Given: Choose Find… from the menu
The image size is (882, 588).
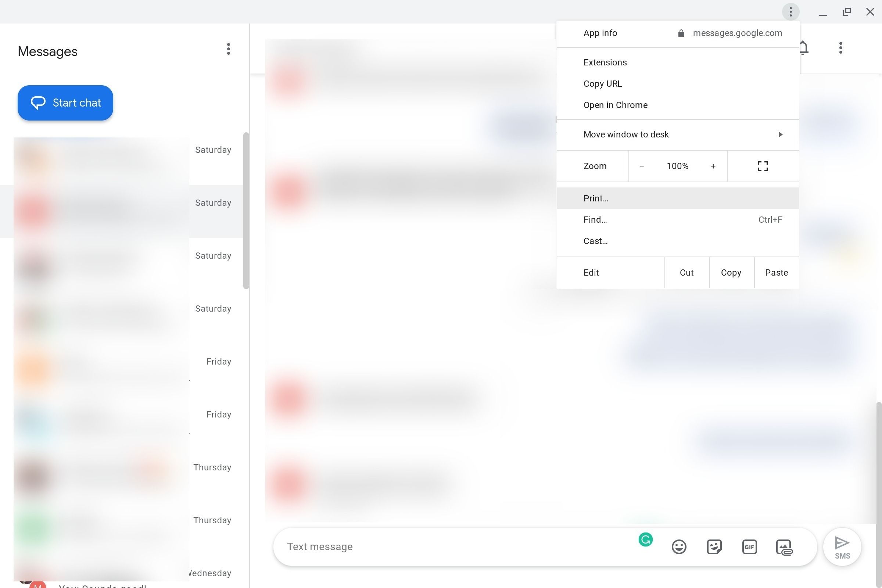Looking at the screenshot, I should [678, 219].
